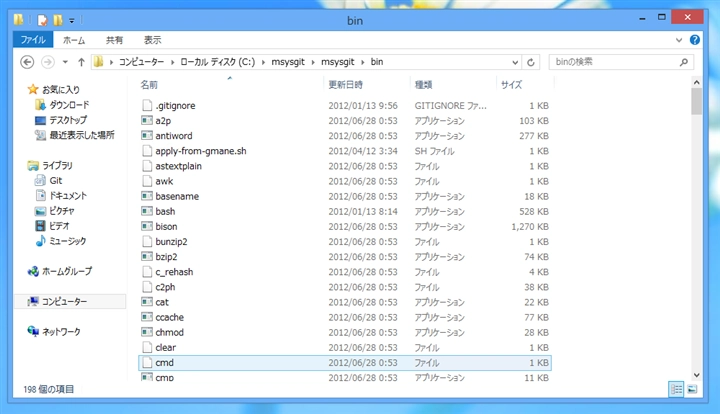Expand the address bar history dropdown
The image size is (720, 414).
click(515, 62)
